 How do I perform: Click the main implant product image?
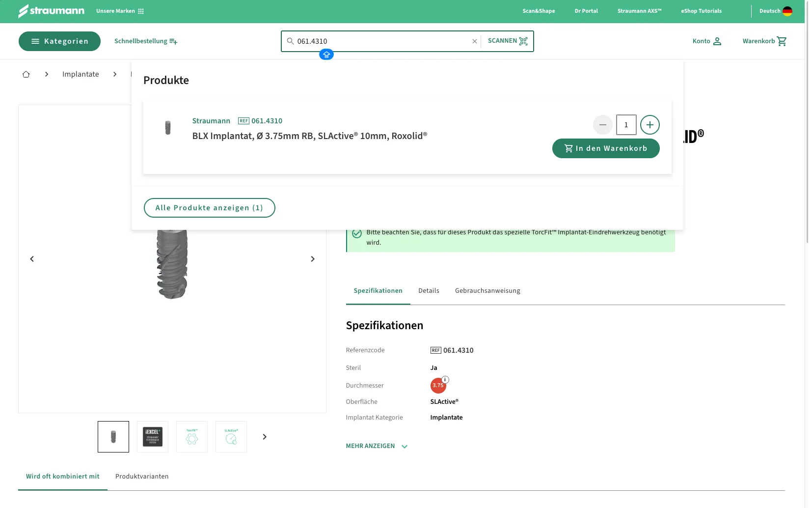coord(172,264)
